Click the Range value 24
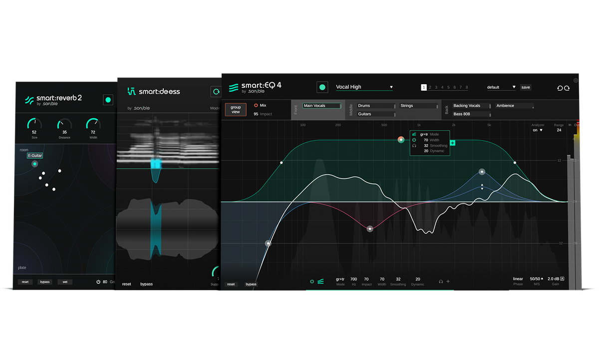 559,130
